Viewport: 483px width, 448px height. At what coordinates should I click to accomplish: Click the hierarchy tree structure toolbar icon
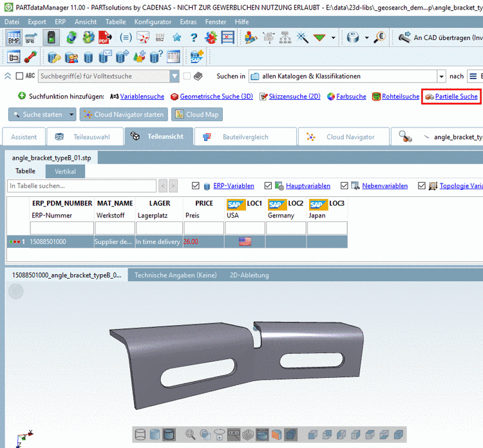(285, 37)
